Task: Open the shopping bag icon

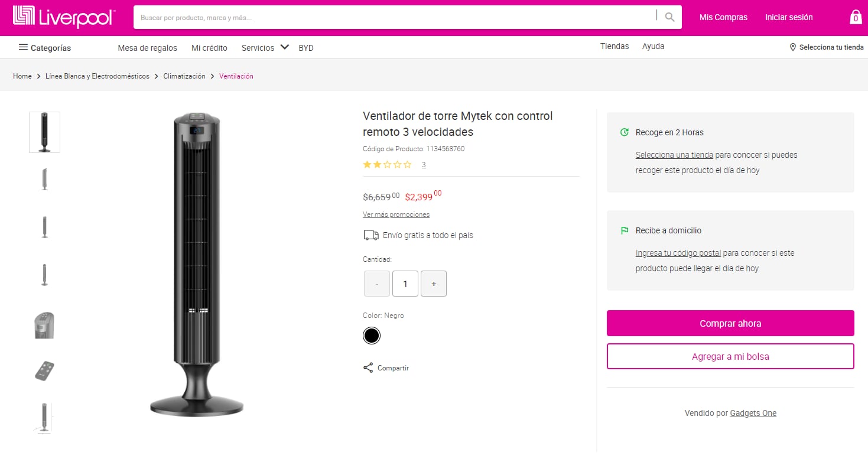Action: click(x=855, y=17)
